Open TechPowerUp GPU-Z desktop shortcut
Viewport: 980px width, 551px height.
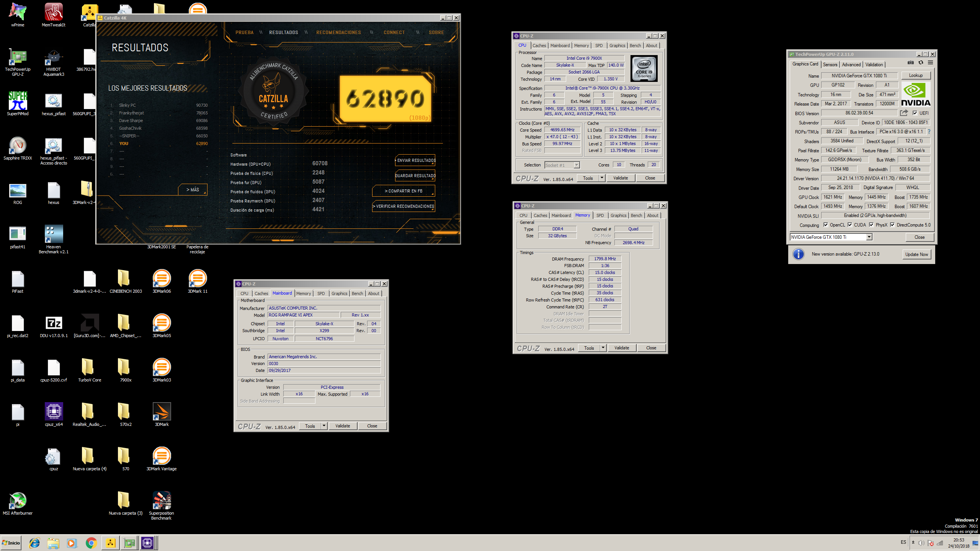click(x=18, y=62)
